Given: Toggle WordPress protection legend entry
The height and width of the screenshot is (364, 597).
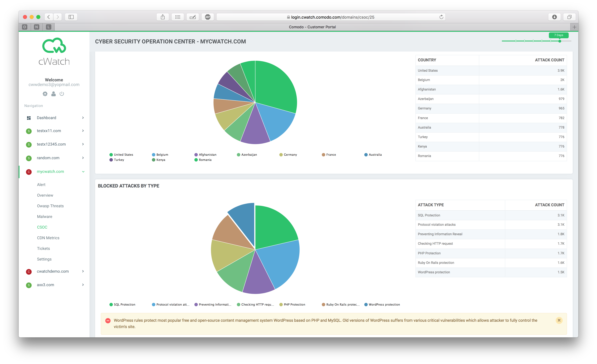Looking at the screenshot, I should pos(382,304).
